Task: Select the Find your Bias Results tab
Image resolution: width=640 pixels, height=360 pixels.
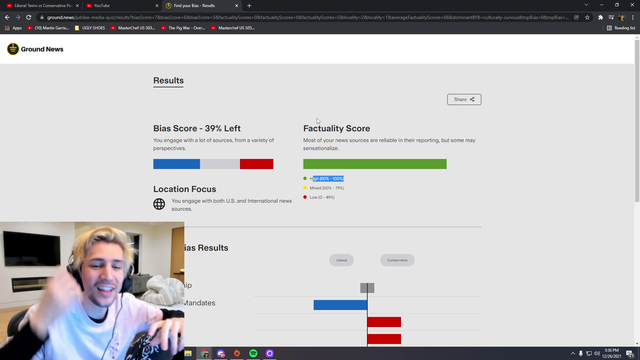Action: [201, 6]
